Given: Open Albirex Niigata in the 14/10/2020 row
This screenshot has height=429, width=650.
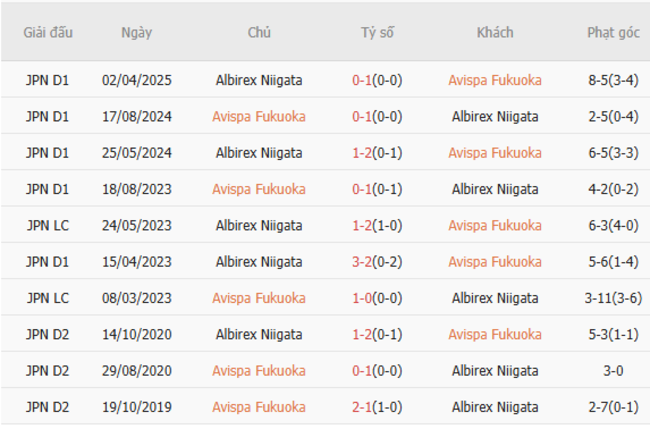Looking at the screenshot, I should pos(259,334).
